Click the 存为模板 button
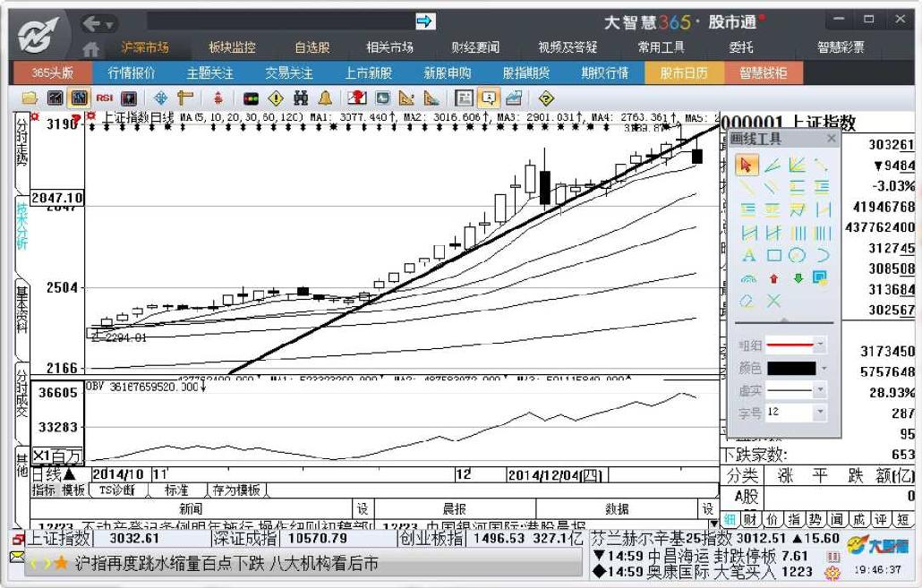The width and height of the screenshot is (922, 588). [236, 490]
